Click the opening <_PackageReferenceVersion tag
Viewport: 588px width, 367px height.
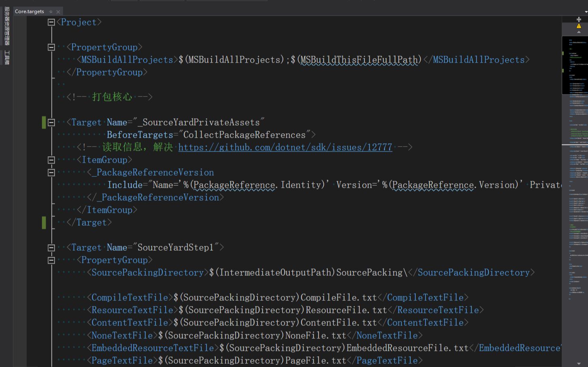150,172
